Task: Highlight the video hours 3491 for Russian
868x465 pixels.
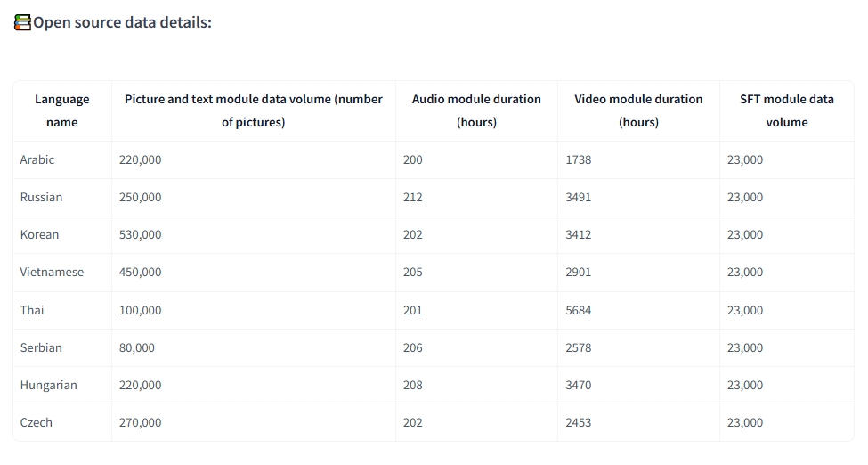Action: pos(579,197)
